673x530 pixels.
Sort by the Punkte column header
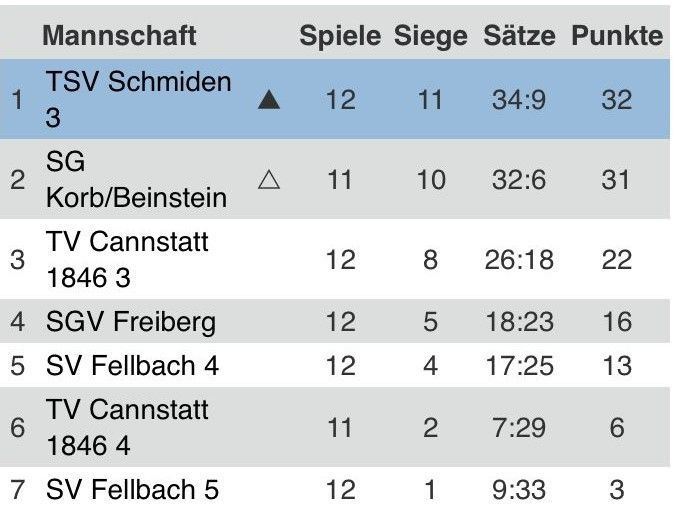[617, 36]
